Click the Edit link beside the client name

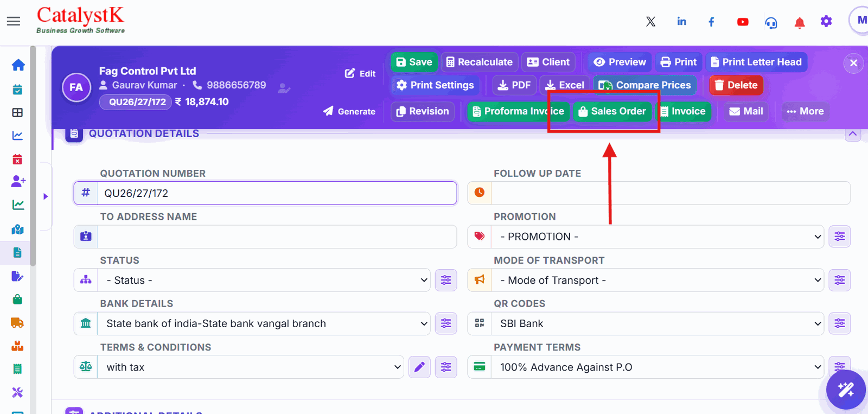coord(360,73)
